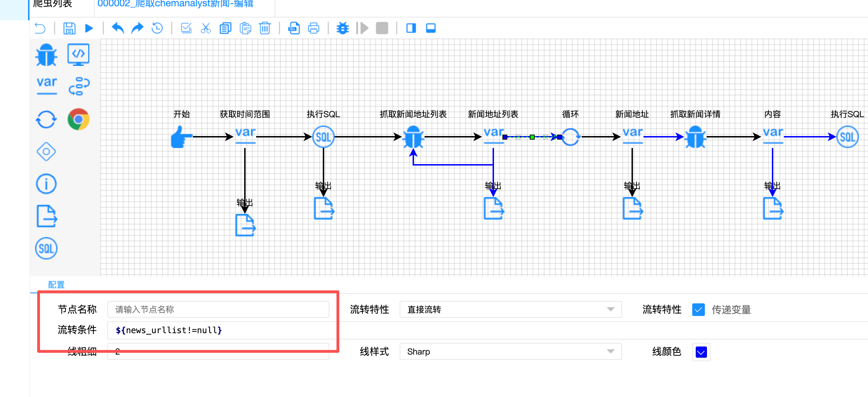Select the loop node in left palette
The height and width of the screenshot is (397, 868).
(x=46, y=120)
